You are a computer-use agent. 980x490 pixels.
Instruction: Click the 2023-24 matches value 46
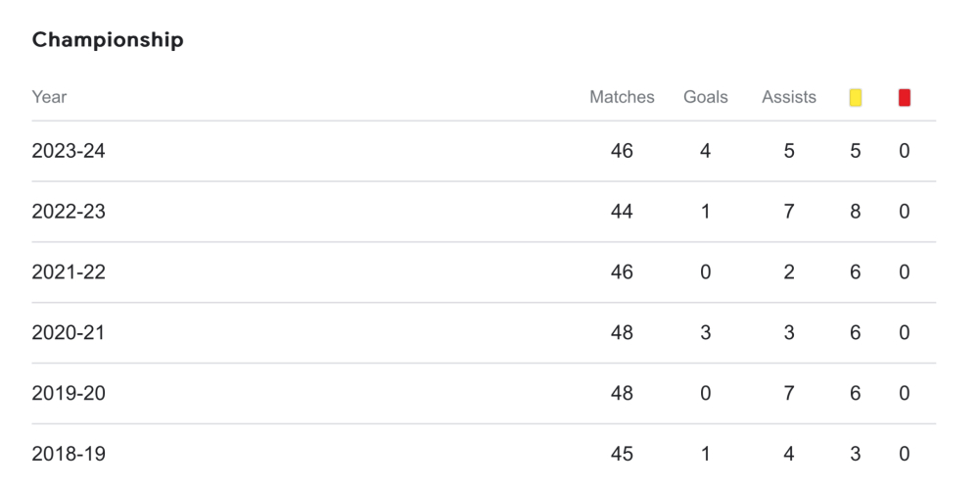pos(622,152)
